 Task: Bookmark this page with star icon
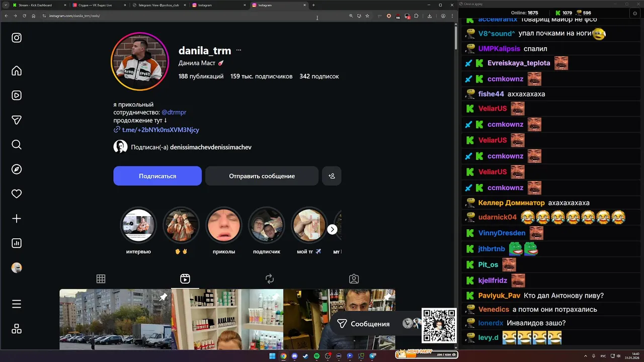coord(367,16)
